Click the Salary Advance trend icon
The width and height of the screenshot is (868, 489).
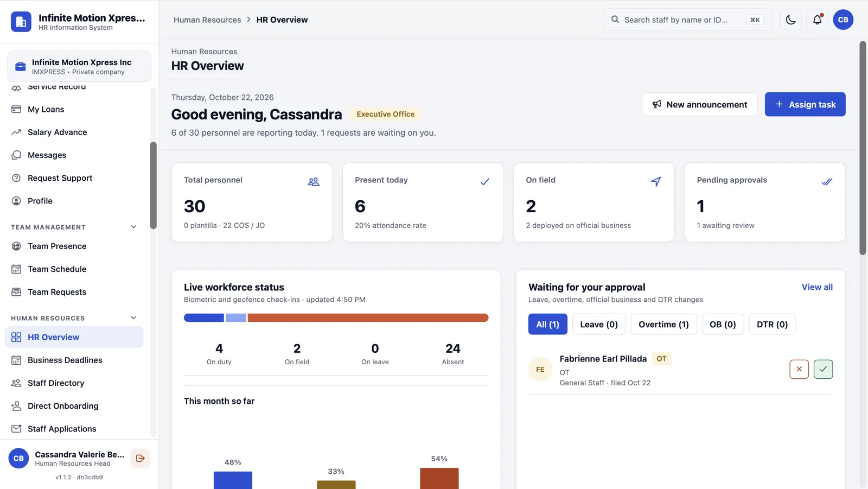[x=16, y=132]
